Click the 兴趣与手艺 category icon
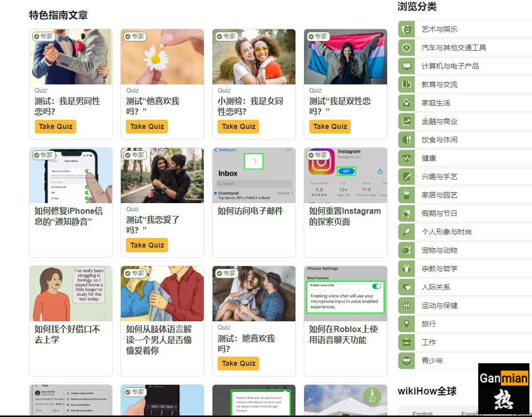532x417 pixels. (407, 177)
